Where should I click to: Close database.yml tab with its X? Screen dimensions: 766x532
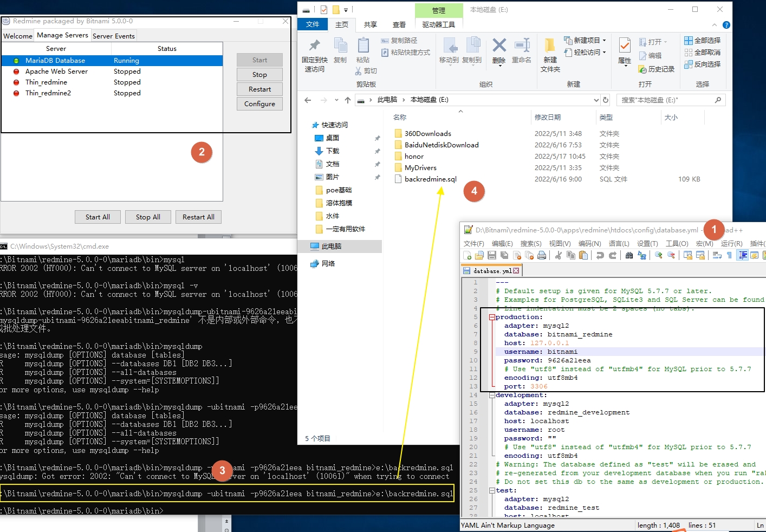click(x=516, y=271)
